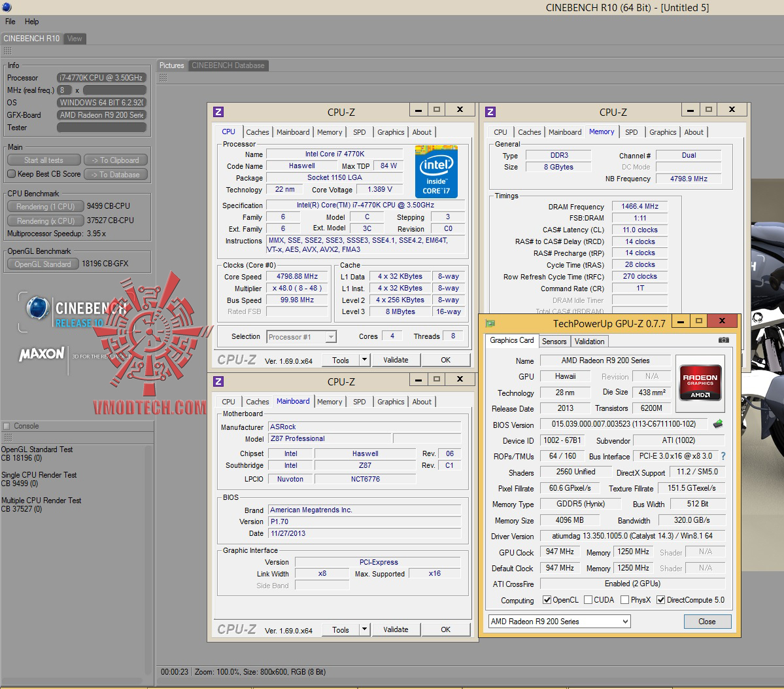
Task: Open the AMD Radeon R9 200 Series dropdown
Action: click(x=559, y=622)
